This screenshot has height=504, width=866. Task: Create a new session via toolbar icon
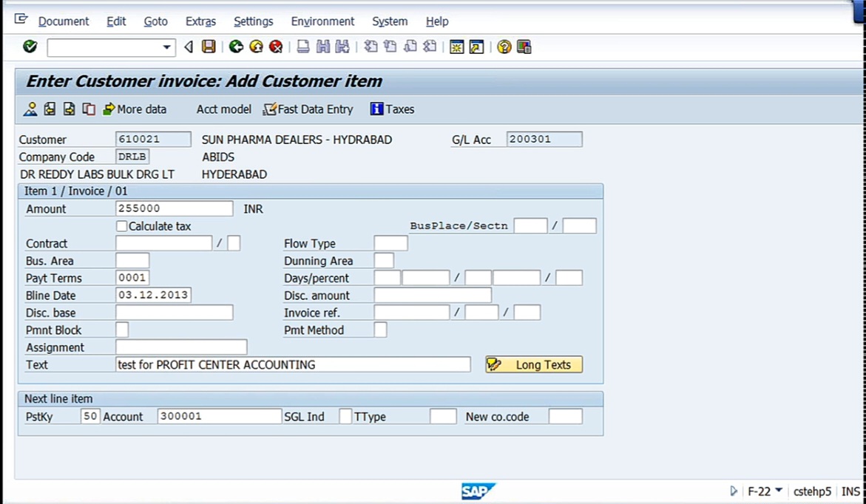457,47
